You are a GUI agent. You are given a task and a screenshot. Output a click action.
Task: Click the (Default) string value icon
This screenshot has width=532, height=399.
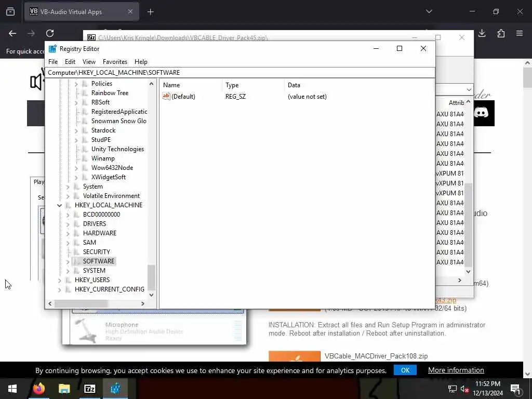tap(166, 96)
